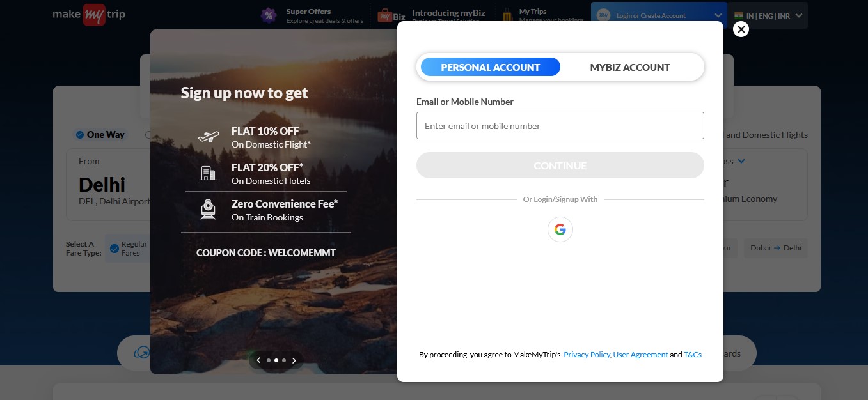Switch to the MYBIZ ACCOUNT tab
The height and width of the screenshot is (400, 868).
click(x=630, y=67)
